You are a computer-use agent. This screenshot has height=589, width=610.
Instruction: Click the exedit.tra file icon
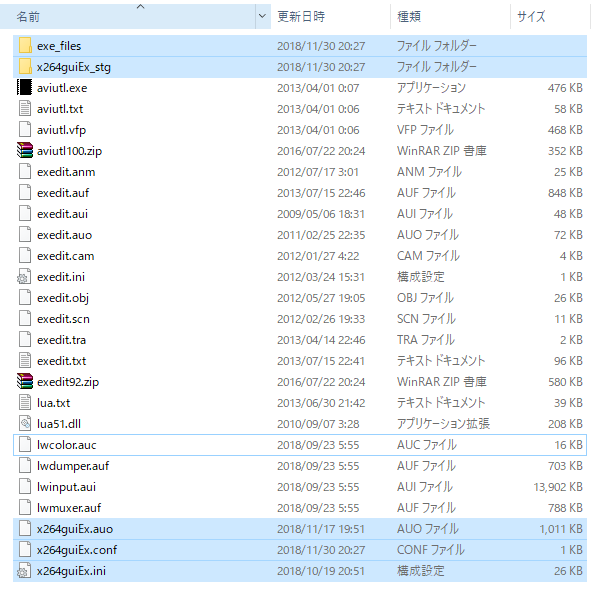click(25, 340)
